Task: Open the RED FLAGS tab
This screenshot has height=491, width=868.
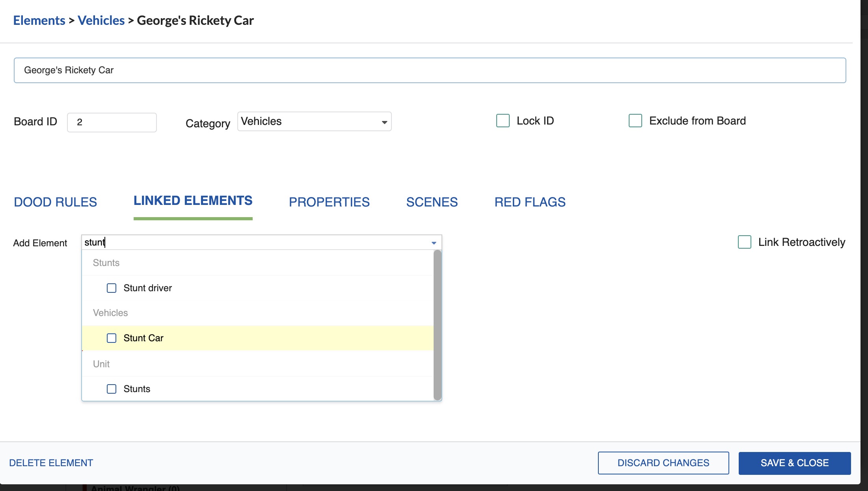Action: [x=530, y=202]
